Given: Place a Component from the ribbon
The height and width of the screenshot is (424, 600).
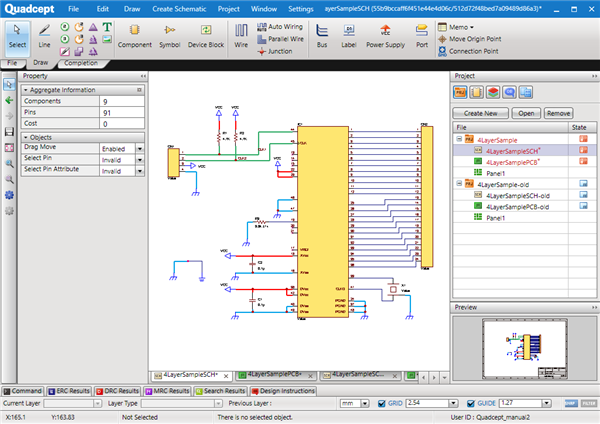Looking at the screenshot, I should [135, 37].
